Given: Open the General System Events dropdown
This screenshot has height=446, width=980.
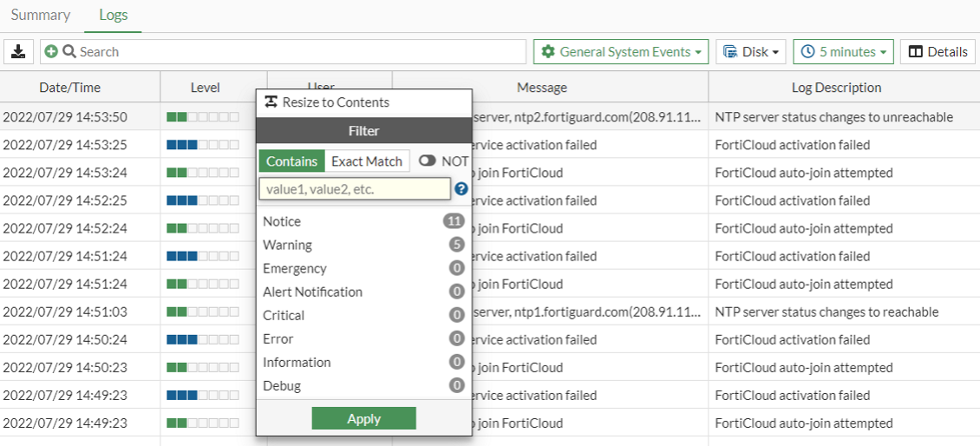Looking at the screenshot, I should click(x=621, y=52).
